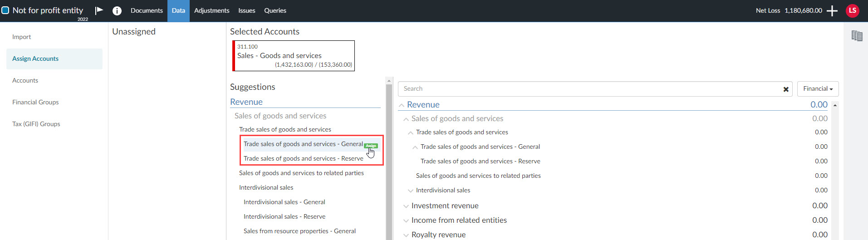This screenshot has width=868, height=240.
Task: Collapse the Revenue group in tree
Action: 402,105
